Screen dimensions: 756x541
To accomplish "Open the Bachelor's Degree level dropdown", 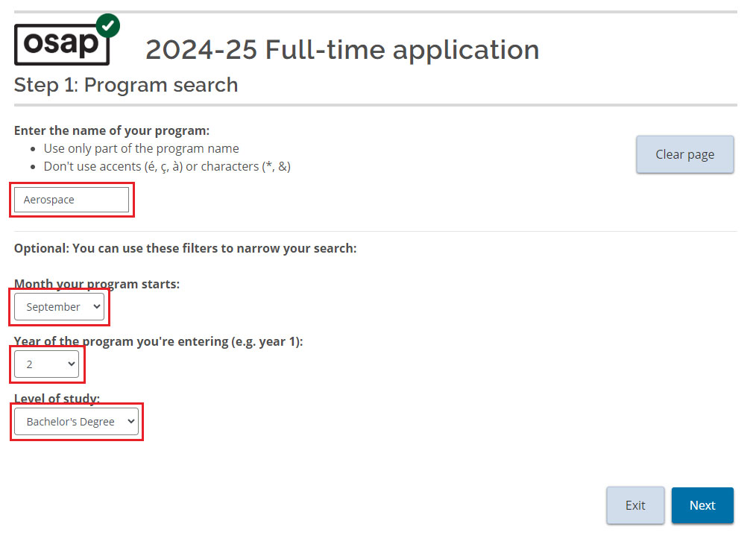I will (76, 422).
